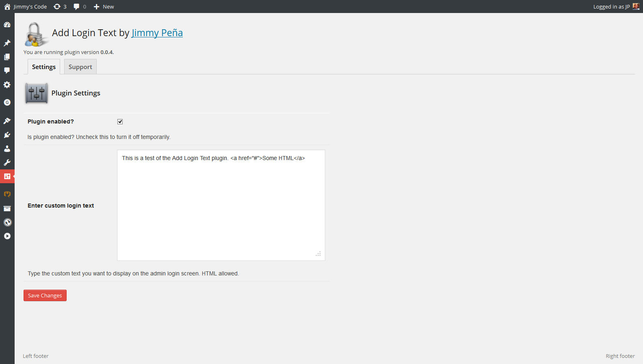Click the play-circle icon at sidebar bottom
Image resolution: width=643 pixels, height=364 pixels.
tap(7, 236)
